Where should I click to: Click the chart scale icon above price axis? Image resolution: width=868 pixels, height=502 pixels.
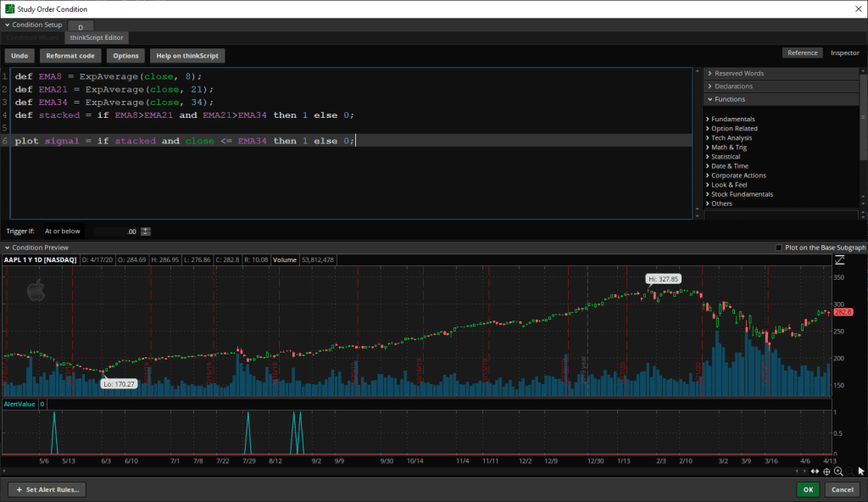840,259
